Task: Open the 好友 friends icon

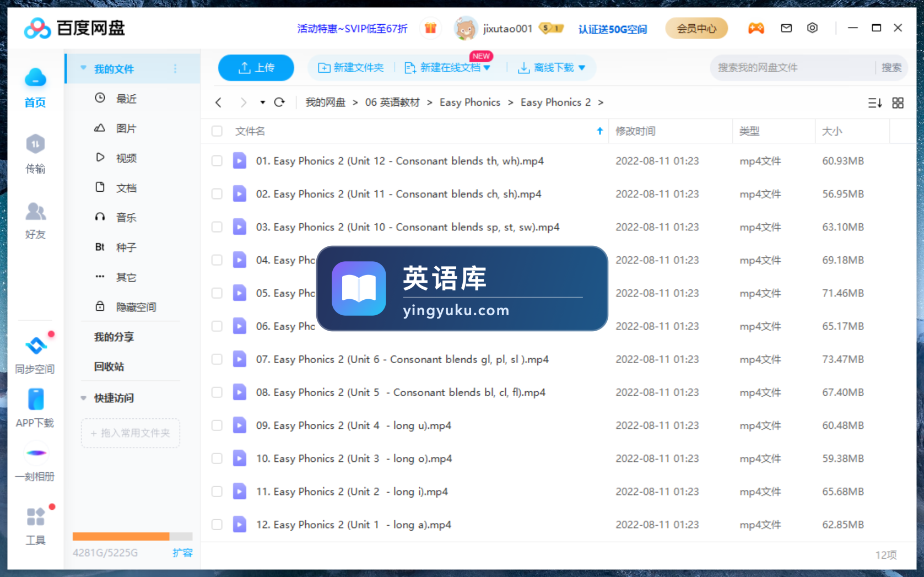Action: (35, 211)
